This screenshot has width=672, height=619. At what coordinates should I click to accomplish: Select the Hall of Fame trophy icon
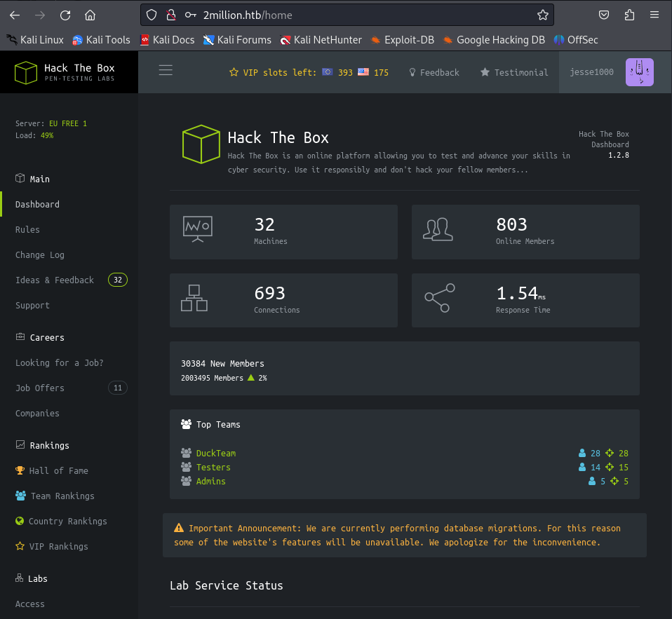20,470
